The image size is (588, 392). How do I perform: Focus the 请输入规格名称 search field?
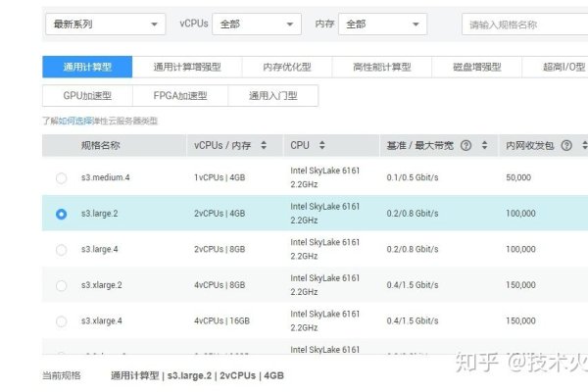(x=525, y=24)
